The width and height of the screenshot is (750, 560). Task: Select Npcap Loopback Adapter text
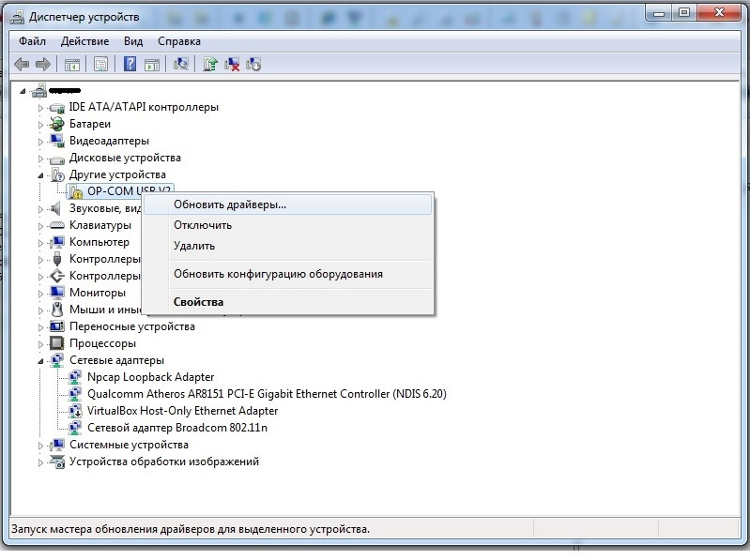pos(151,377)
